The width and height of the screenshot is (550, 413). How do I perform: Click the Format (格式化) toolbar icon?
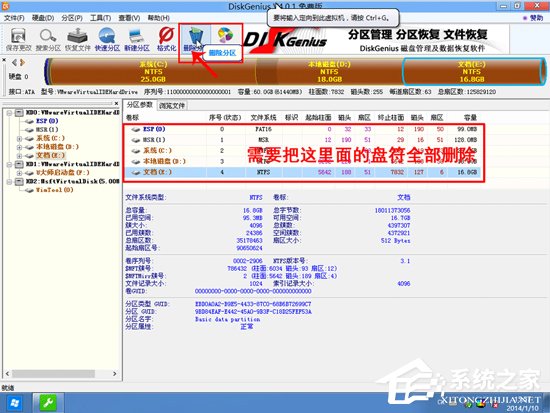point(166,39)
